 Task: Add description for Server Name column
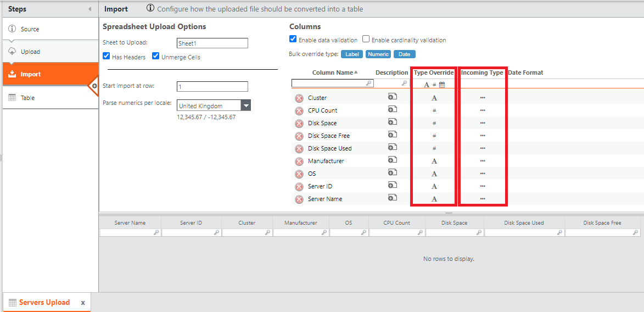[392, 198]
